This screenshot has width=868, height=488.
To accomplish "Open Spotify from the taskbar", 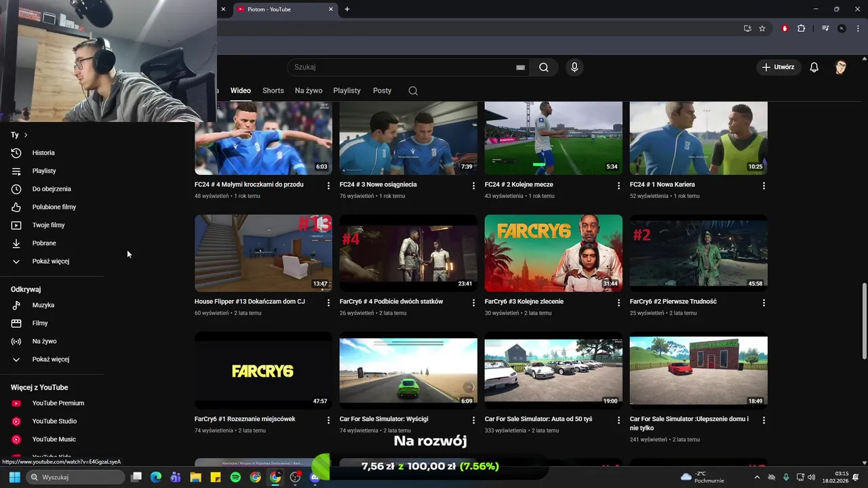I will click(235, 477).
